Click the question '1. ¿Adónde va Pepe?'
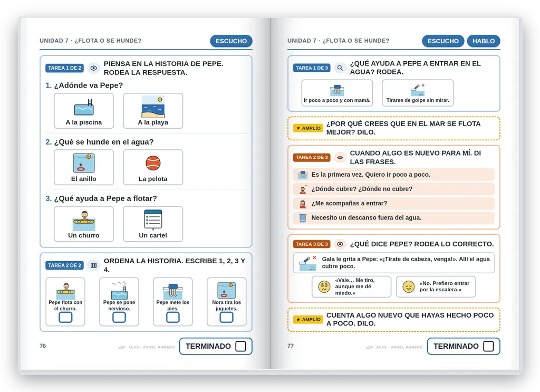540x392 pixels. pyautogui.click(x=84, y=85)
